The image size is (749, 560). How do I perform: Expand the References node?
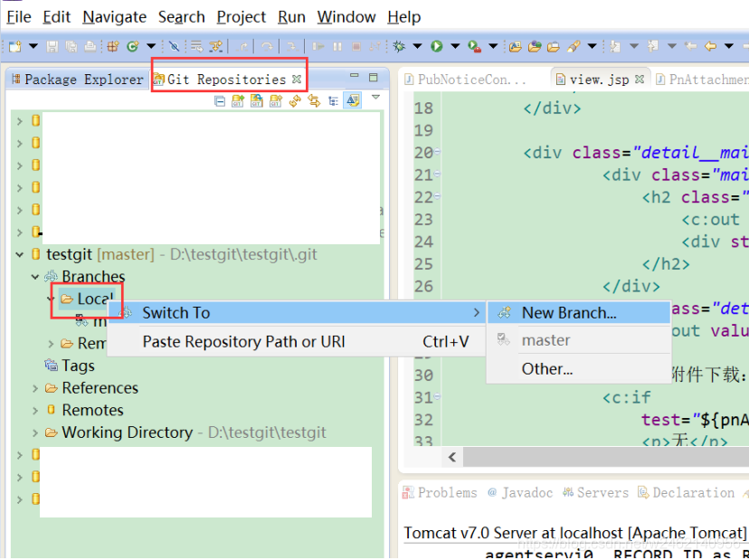tap(35, 388)
